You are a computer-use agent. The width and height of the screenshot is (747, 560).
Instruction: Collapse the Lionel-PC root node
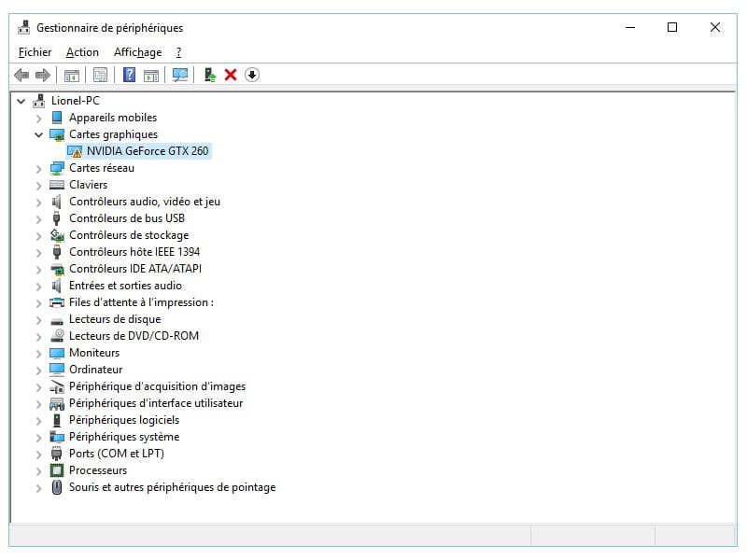[21, 101]
